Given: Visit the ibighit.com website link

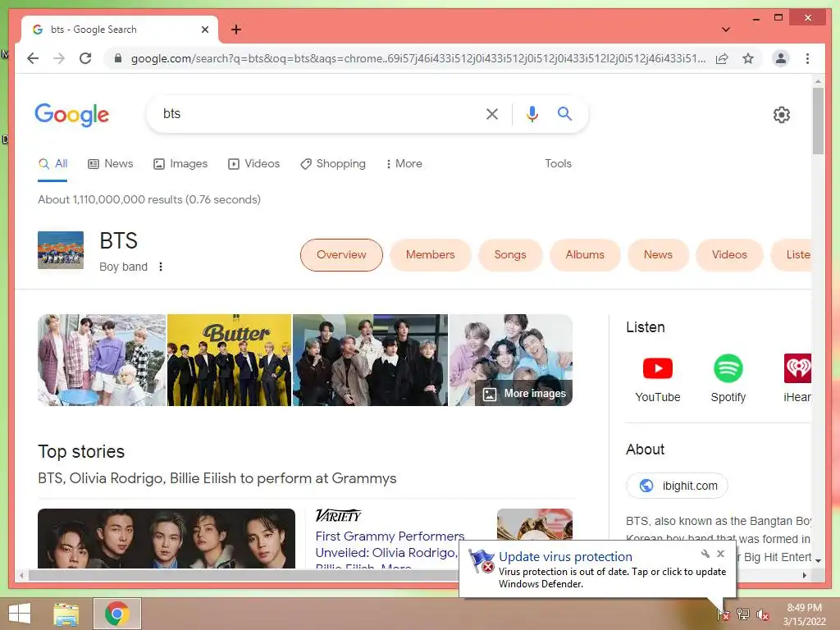Looking at the screenshot, I should (677, 486).
